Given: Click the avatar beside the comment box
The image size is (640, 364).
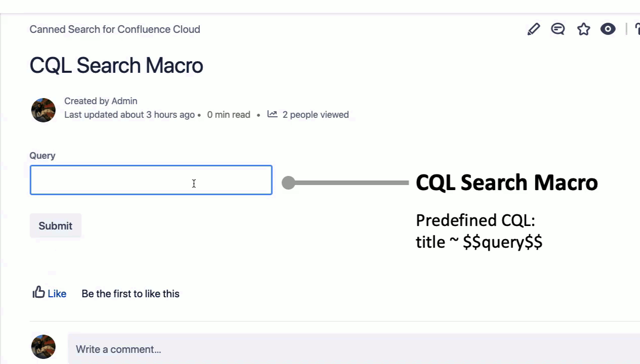Looking at the screenshot, I should pos(44,347).
